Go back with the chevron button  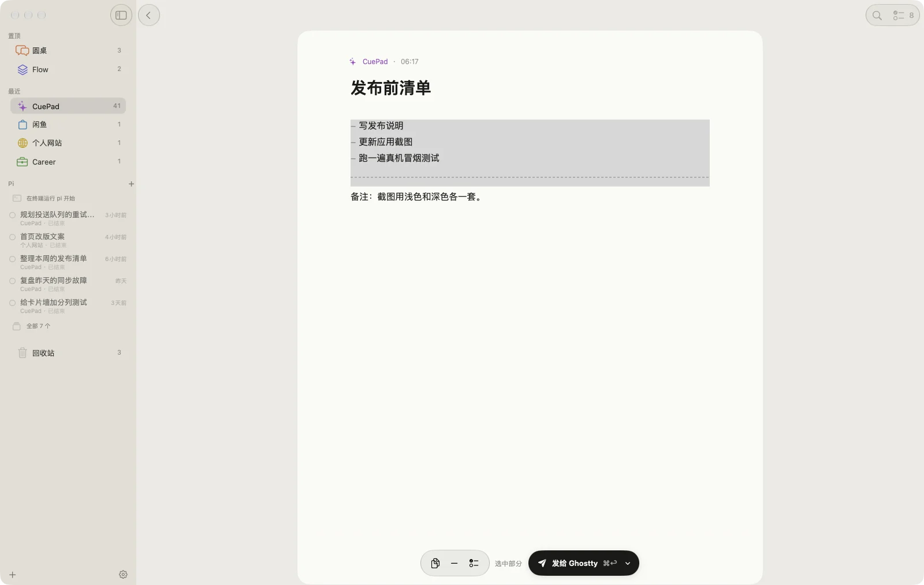pos(148,15)
